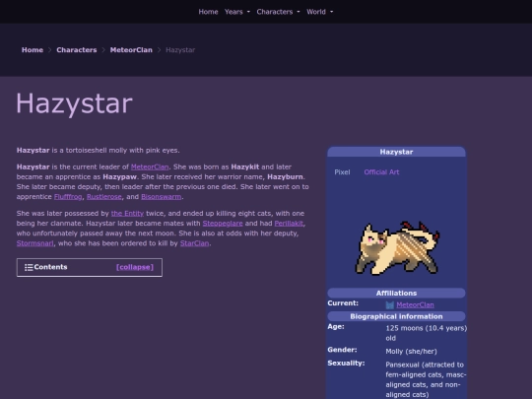Go to Home in the breadcrumb
This screenshot has height=399, width=532.
[33, 50]
